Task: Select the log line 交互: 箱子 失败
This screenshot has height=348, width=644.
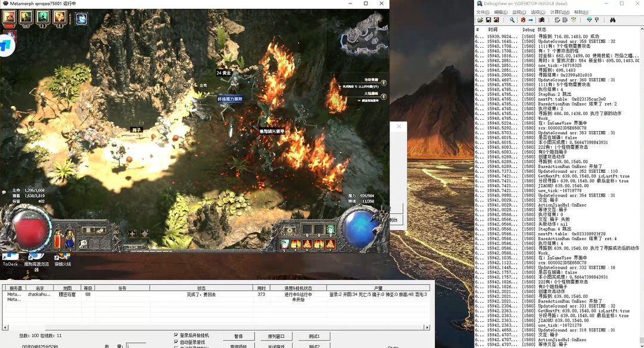Action: click(x=555, y=219)
